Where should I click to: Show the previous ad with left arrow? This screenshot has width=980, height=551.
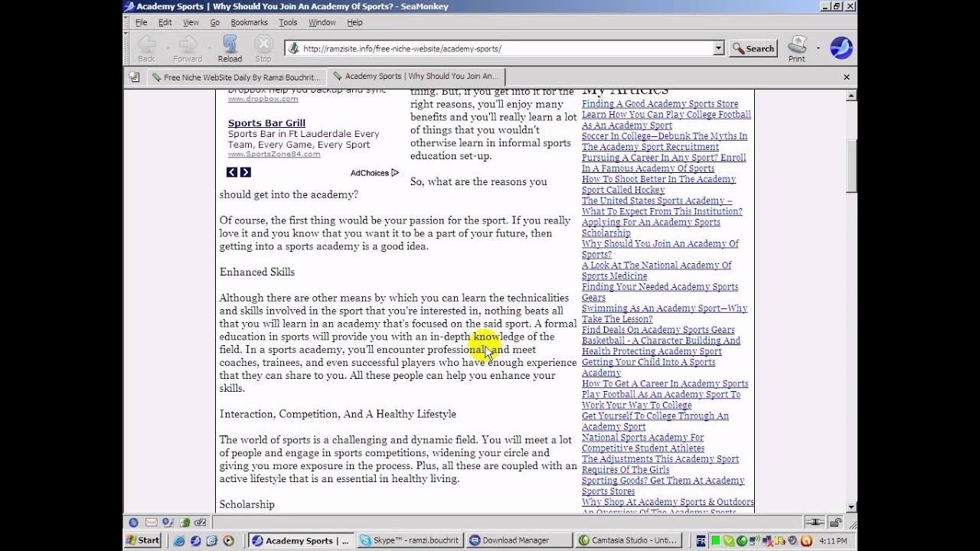point(231,172)
